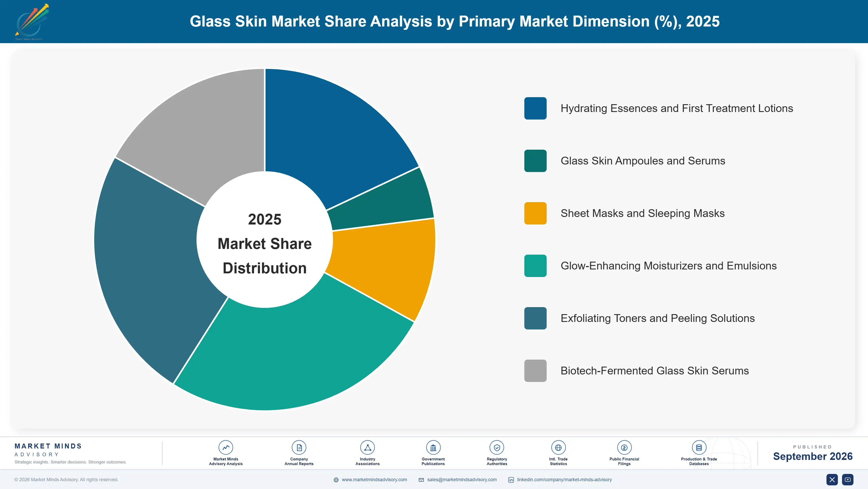The width and height of the screenshot is (868, 489).
Task: Click the blue Hydrating Essences legend swatch
Action: pos(535,108)
